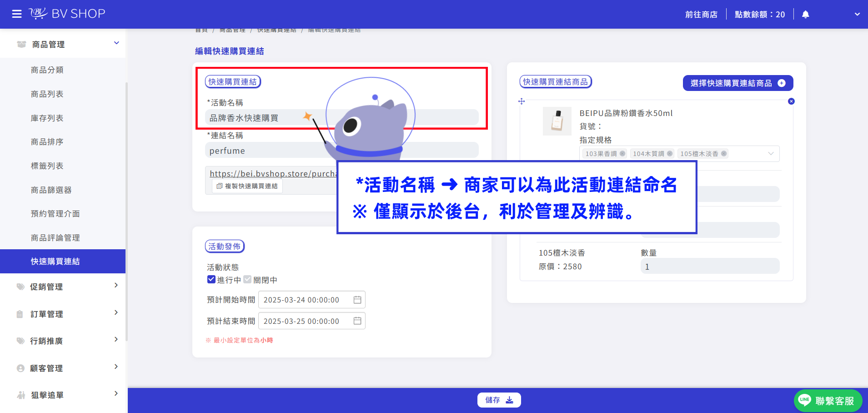868x413 pixels.
Task: Click 選擇快速購買連結商品 button
Action: click(738, 83)
